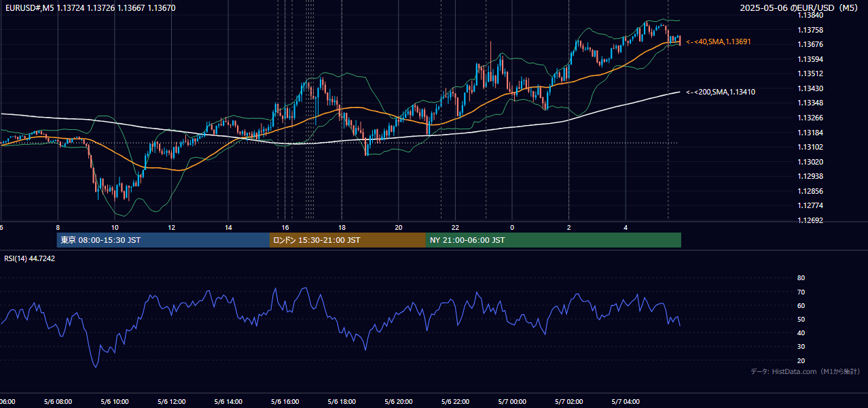Viewport: 868px width, 408px height.
Task: Click the 5/7 00:00 date label
Action: [512, 402]
